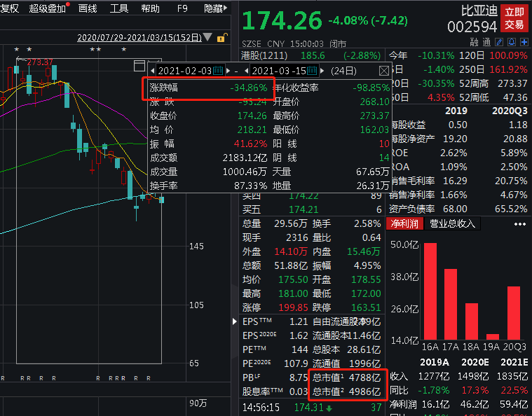This screenshot has width=532, height=416.
Task: Open the 帮助 menu
Action: point(150,8)
